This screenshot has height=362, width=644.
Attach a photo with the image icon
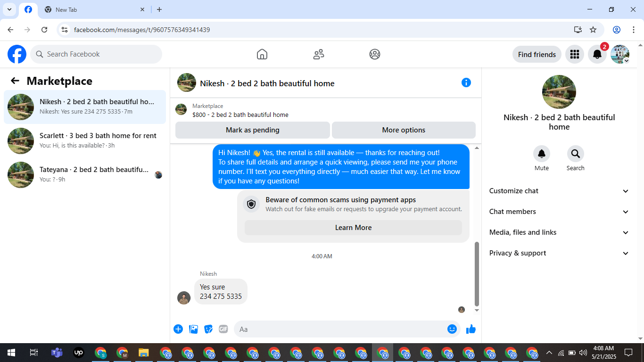[193, 329]
